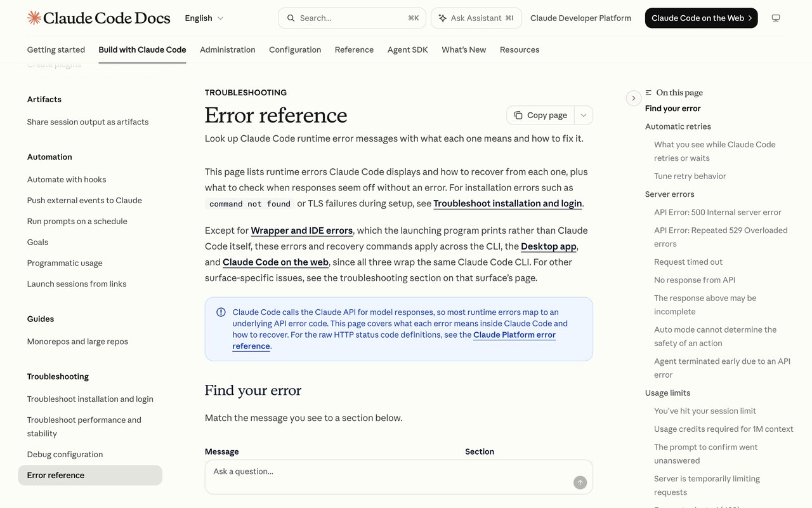Switch to the Administration tab
Screen dimensions: 812x508
point(228,50)
